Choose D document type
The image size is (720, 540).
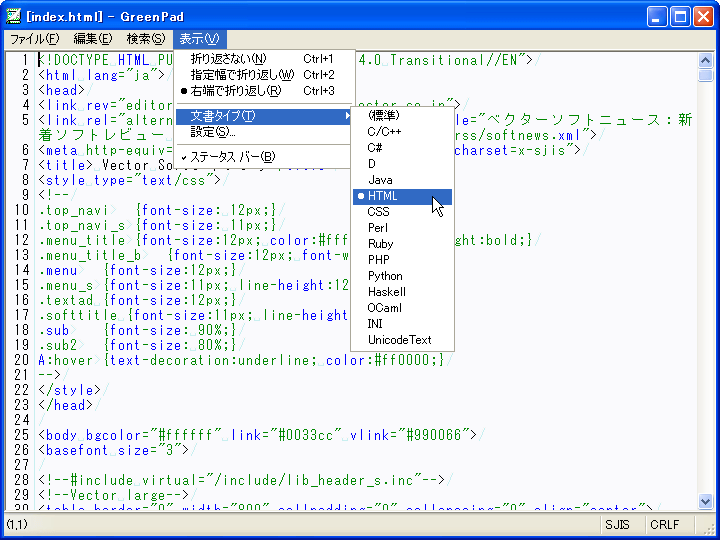coord(402,164)
